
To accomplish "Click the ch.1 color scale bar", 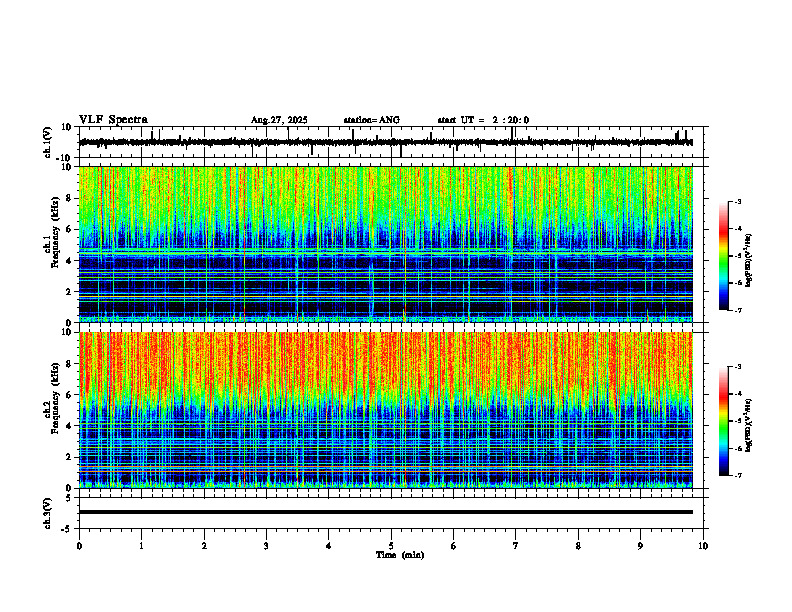I will tap(723, 256).
